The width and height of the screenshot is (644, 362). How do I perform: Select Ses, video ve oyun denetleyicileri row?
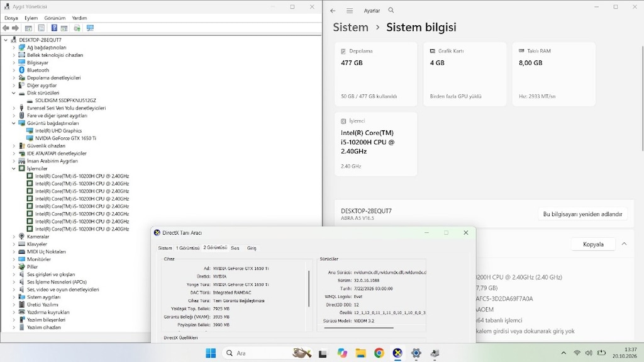pyautogui.click(x=63, y=290)
